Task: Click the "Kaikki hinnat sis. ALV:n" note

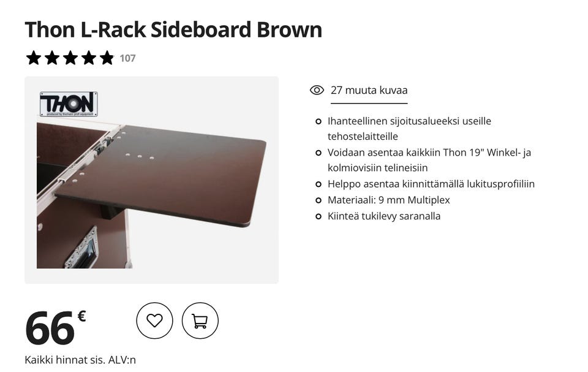Action: (x=80, y=360)
